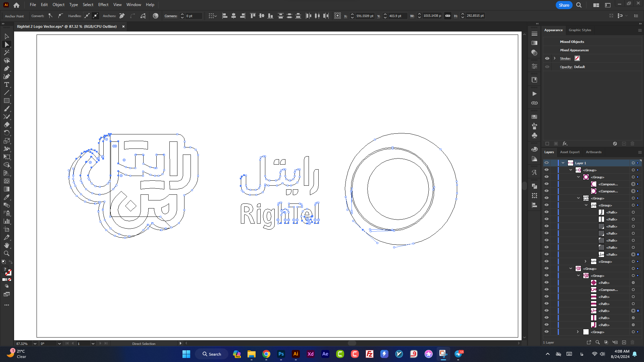This screenshot has height=362, width=644.
Task: Select the Hand tool
Action: click(7, 245)
